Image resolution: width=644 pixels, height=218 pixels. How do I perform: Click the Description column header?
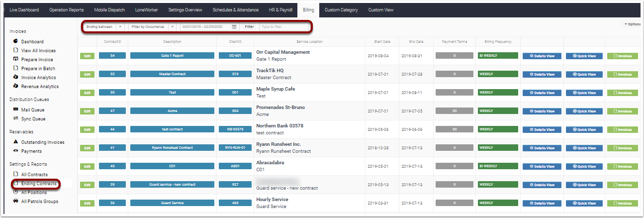click(172, 42)
